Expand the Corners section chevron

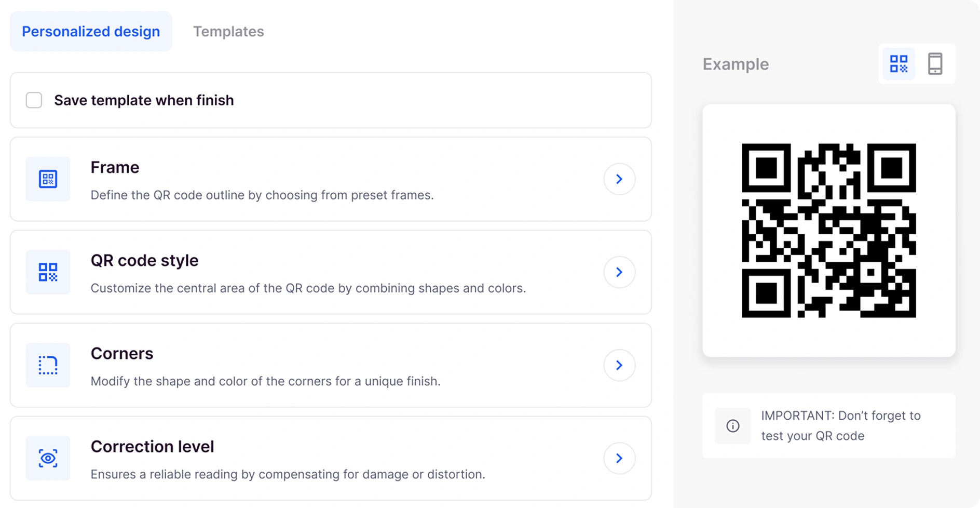[x=619, y=365]
